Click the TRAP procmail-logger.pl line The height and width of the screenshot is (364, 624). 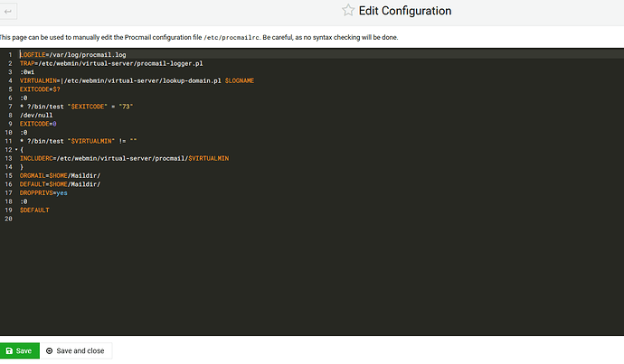click(x=111, y=63)
